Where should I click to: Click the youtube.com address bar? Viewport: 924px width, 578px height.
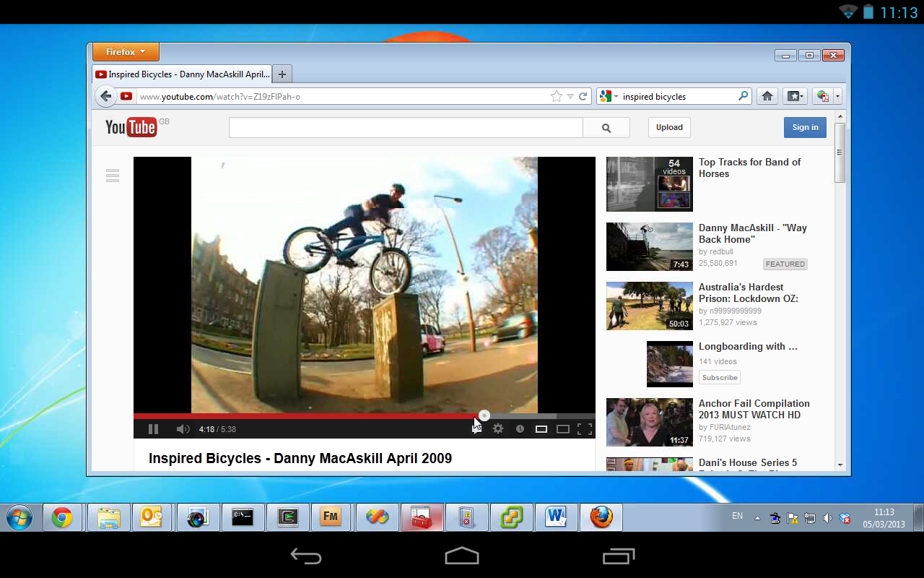point(343,96)
